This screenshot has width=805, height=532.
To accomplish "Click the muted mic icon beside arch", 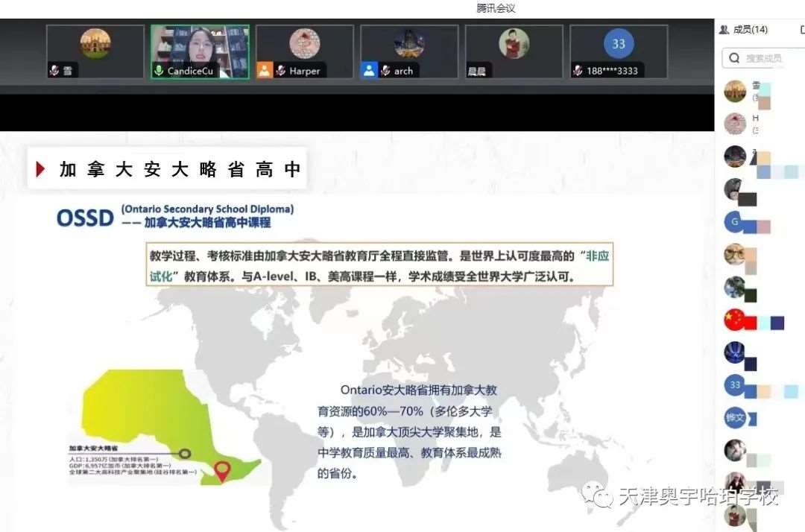I will click(385, 71).
